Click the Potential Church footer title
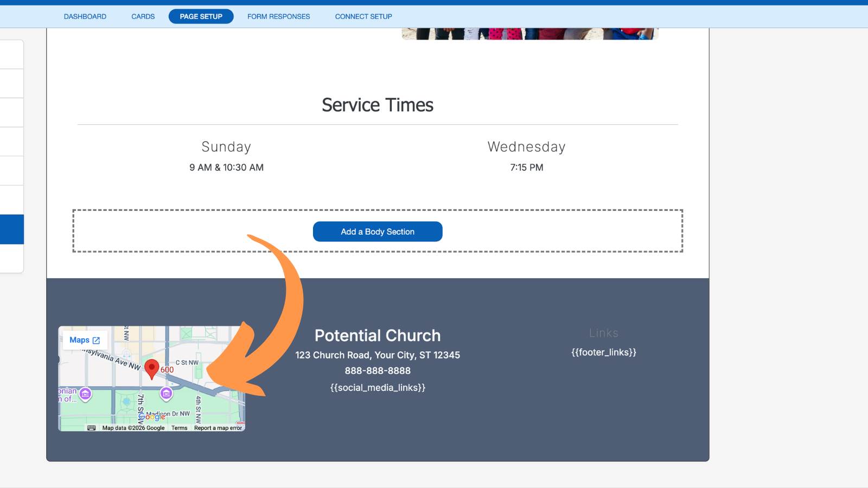Screen dimensions: 868x488 pyautogui.click(x=378, y=336)
